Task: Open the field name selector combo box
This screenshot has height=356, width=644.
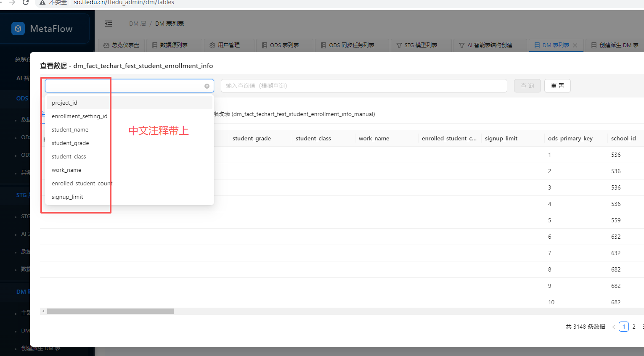Action: (125, 86)
